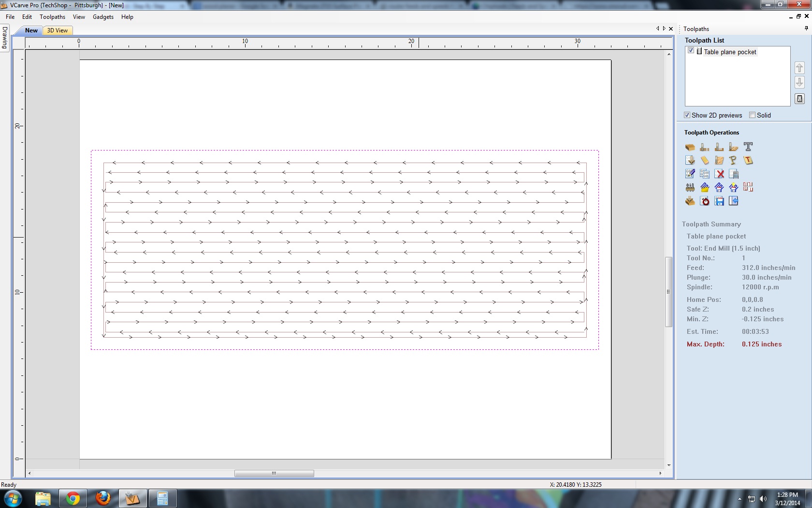812x508 pixels.
Task: Click Feed value 312.0 inches/min
Action: coord(768,268)
